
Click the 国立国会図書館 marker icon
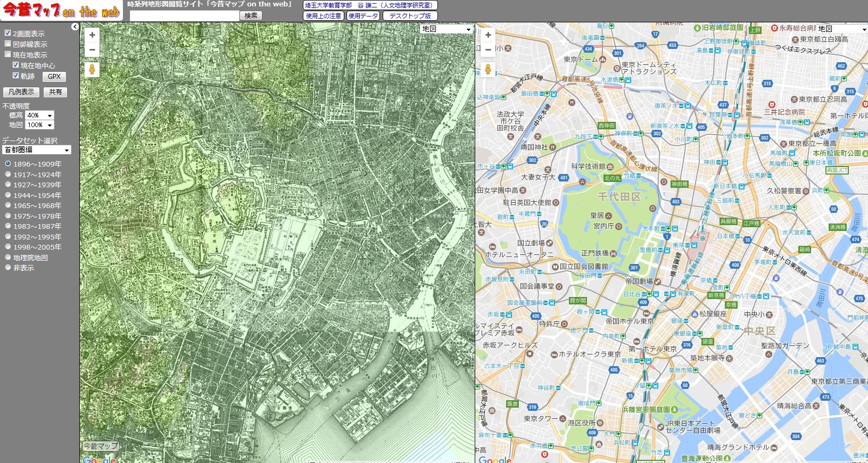coord(555,266)
